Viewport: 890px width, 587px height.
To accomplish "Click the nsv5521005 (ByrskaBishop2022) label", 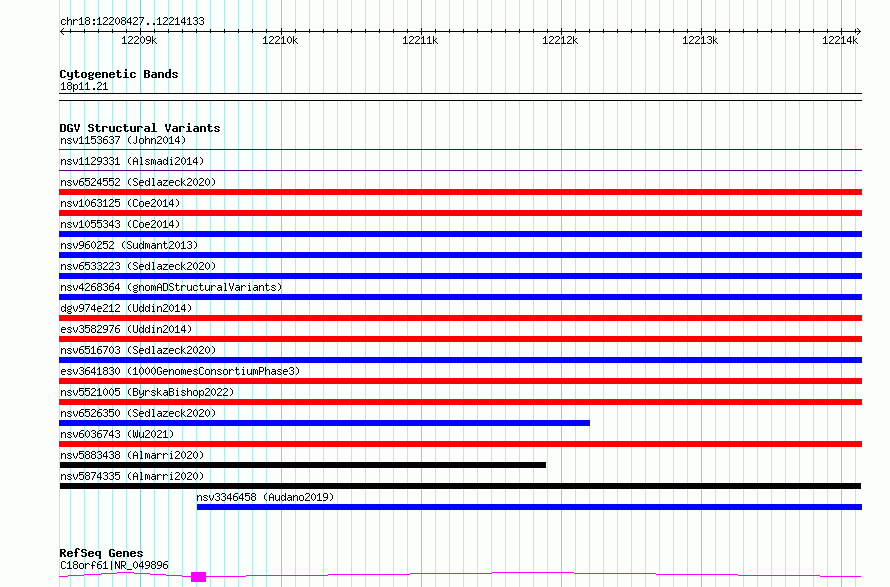I will [x=147, y=392].
